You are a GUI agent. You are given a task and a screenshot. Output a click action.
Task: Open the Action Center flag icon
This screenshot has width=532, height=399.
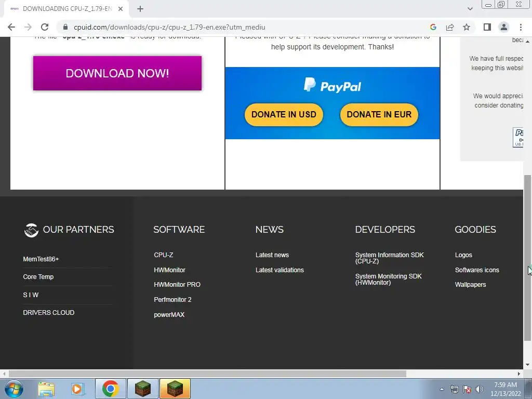(467, 389)
